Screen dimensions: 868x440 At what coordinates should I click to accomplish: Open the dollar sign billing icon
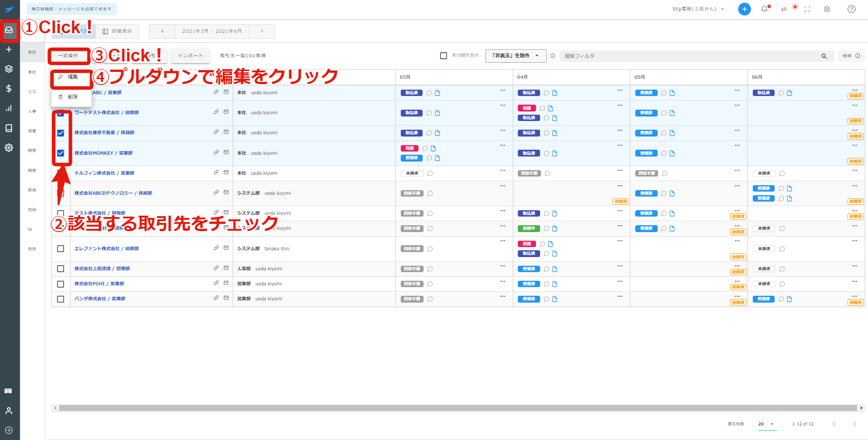click(9, 88)
